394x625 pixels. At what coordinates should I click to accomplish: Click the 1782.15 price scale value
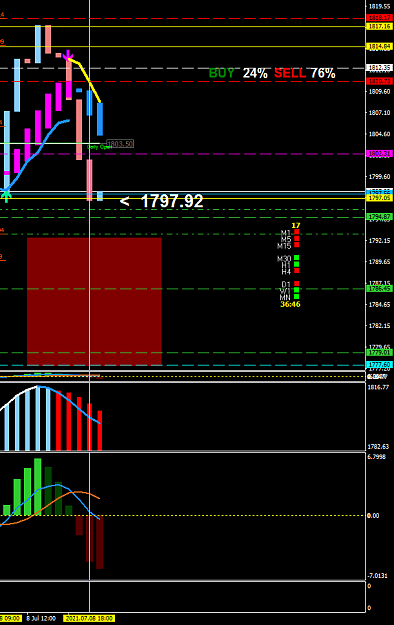[379, 326]
